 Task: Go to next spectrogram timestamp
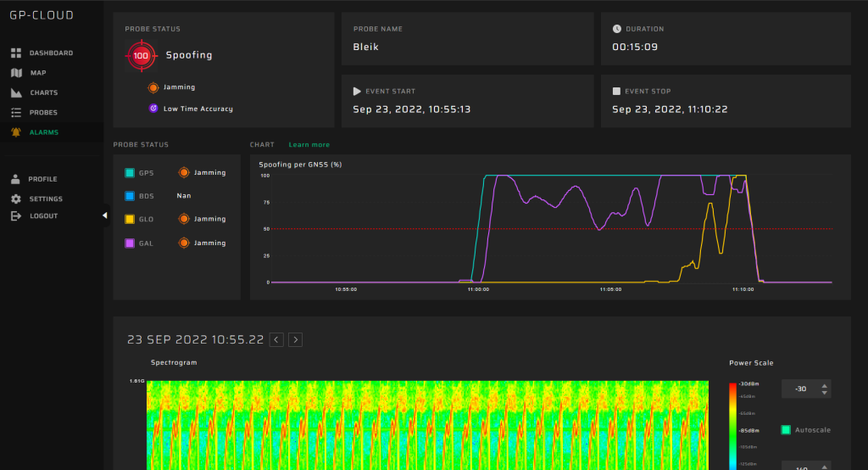click(296, 339)
